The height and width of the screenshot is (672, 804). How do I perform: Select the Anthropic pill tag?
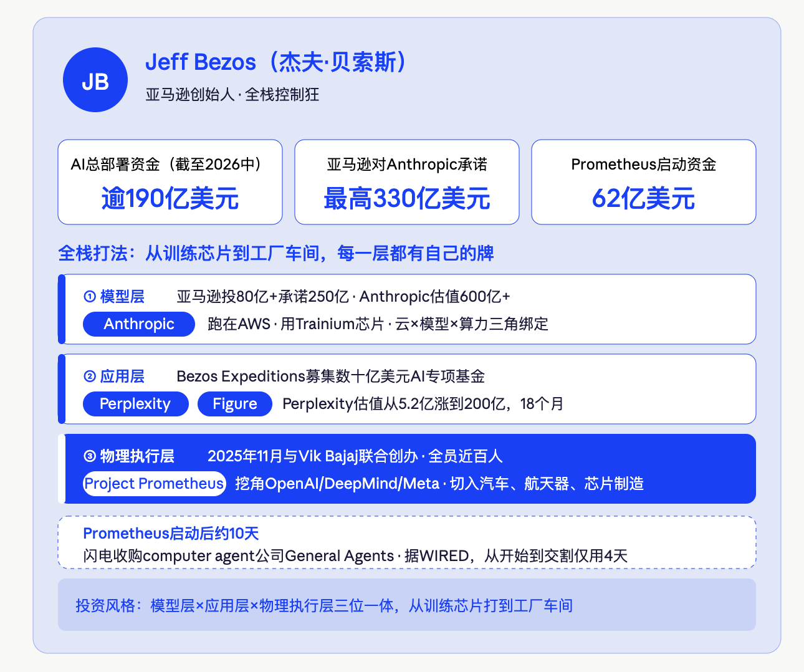(x=139, y=324)
